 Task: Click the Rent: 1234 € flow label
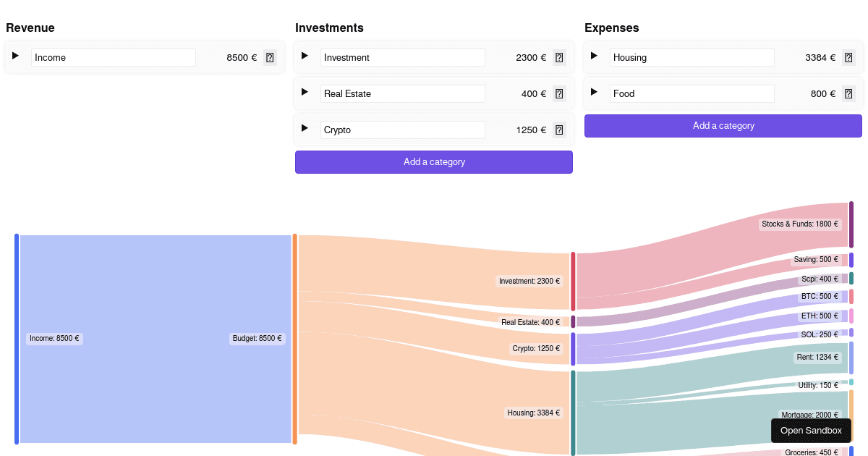[x=817, y=357]
